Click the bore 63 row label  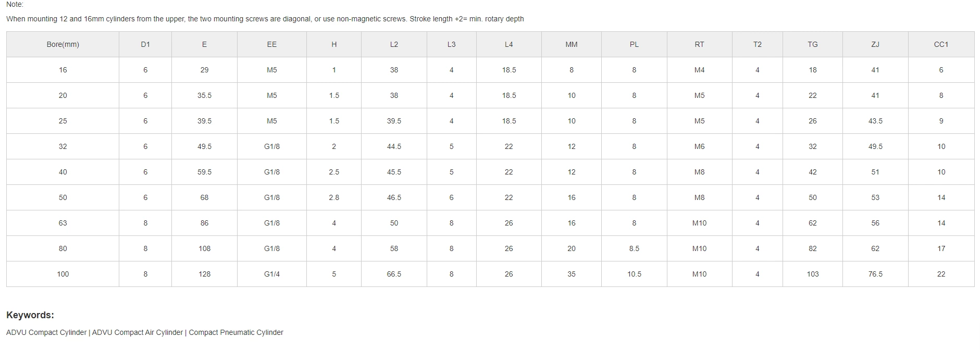click(x=63, y=223)
